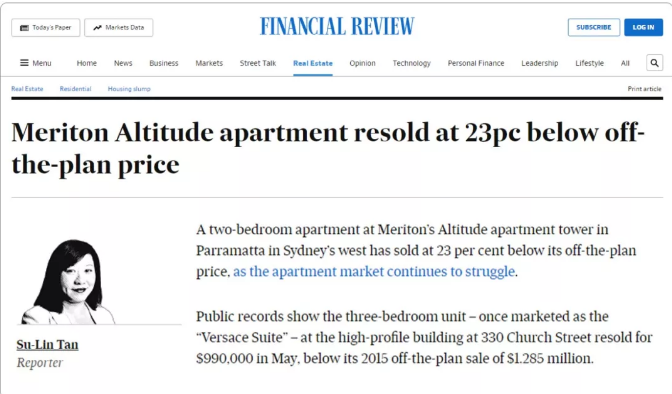Open the Technology section

(x=411, y=63)
